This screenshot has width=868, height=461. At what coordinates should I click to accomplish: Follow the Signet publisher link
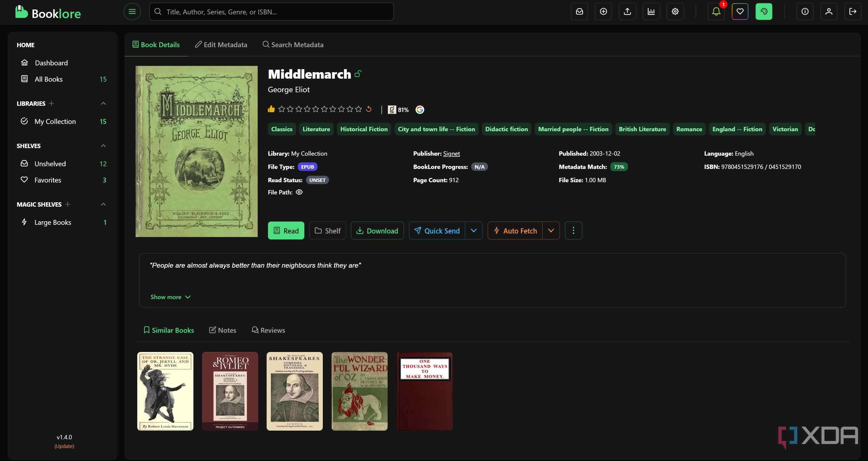pos(452,153)
